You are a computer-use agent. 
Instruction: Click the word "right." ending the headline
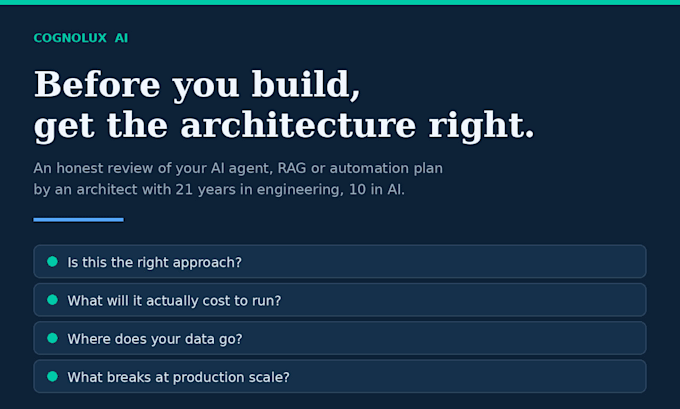pyautogui.click(x=481, y=126)
